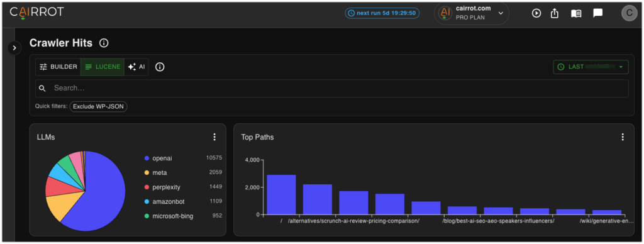This screenshot has width=644, height=244.
Task: Open the LAST time range dropdown
Action: [591, 67]
